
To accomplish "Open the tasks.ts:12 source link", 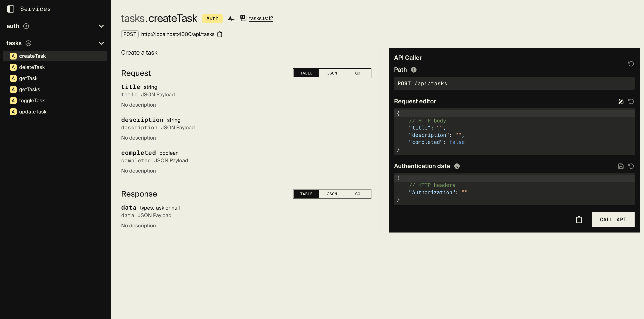I will [261, 18].
